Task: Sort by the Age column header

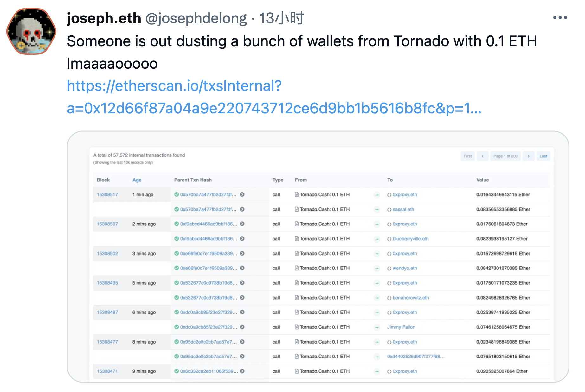Action: 137,180
